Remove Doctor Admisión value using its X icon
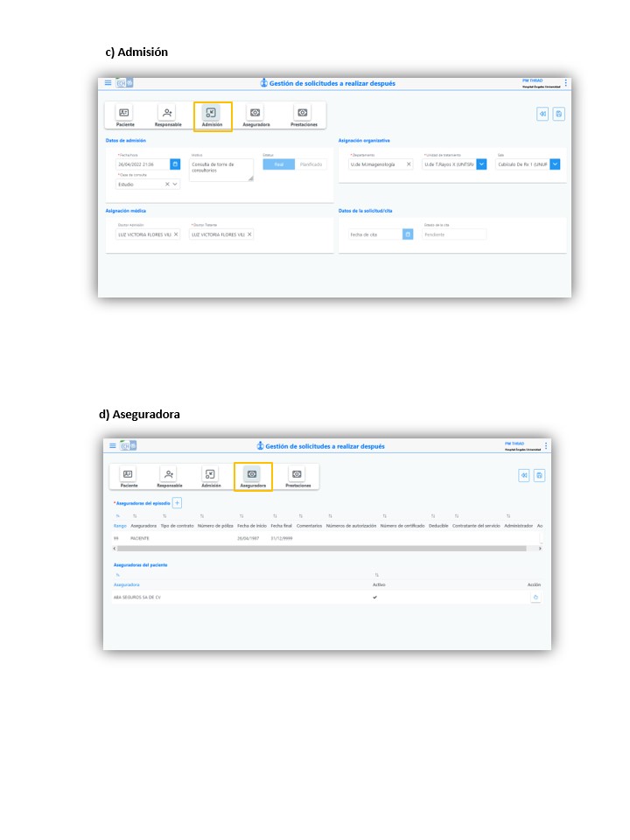Screen dimensions: 630x840 click(x=176, y=234)
